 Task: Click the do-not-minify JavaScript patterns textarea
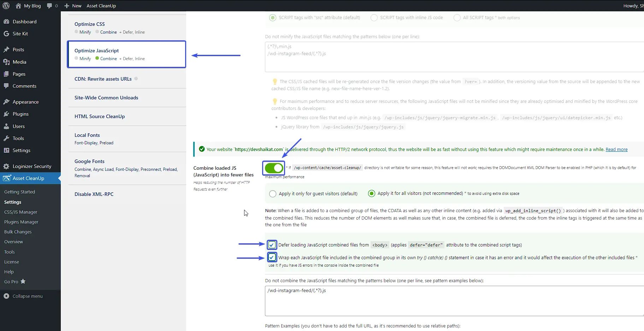(454, 57)
